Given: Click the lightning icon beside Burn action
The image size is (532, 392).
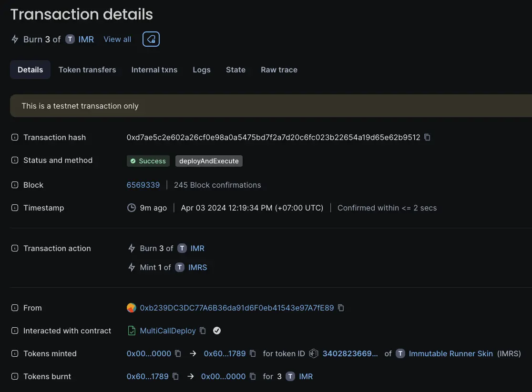Looking at the screenshot, I should 131,248.
